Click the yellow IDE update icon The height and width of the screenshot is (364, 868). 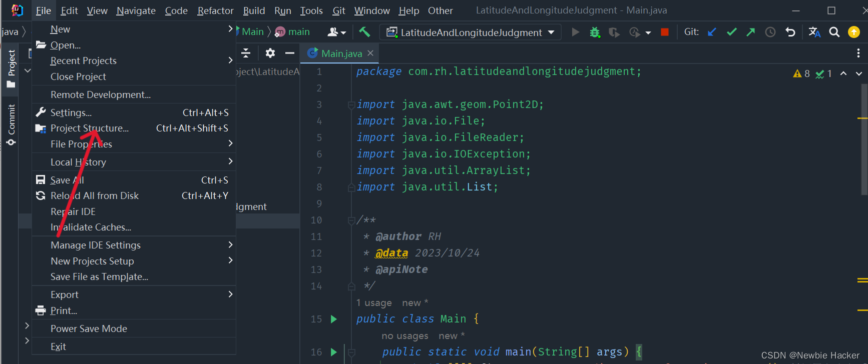pyautogui.click(x=854, y=32)
